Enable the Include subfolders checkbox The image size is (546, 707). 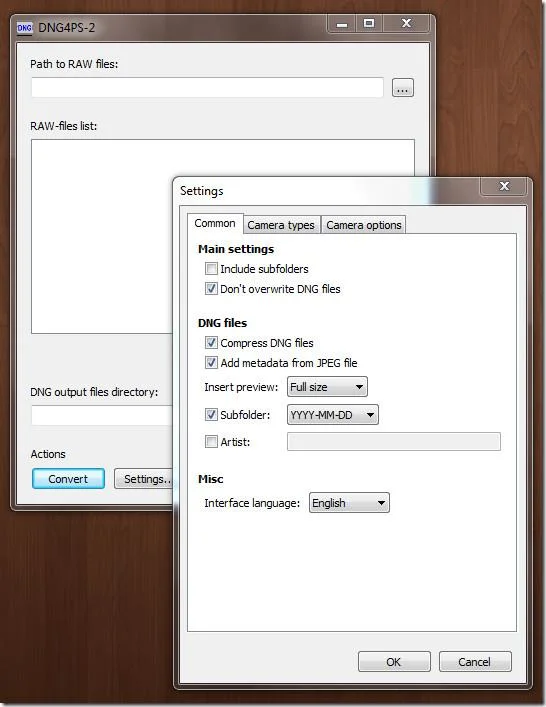[x=211, y=269]
